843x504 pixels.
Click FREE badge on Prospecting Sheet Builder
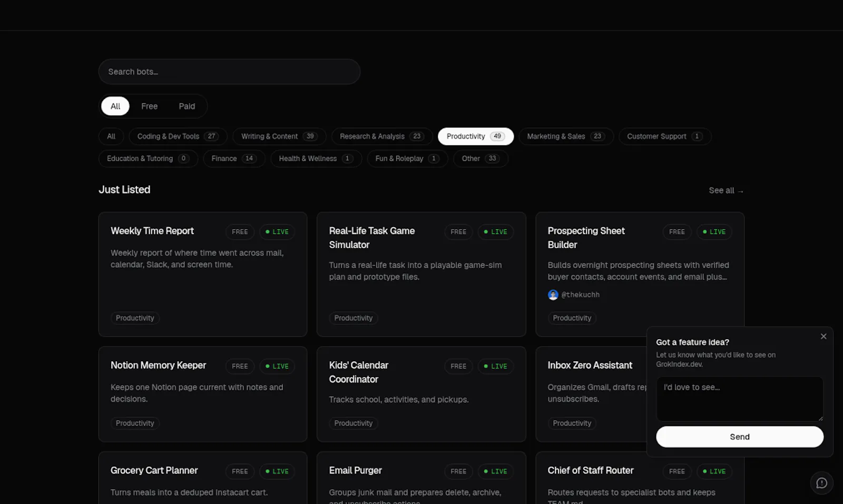(677, 232)
